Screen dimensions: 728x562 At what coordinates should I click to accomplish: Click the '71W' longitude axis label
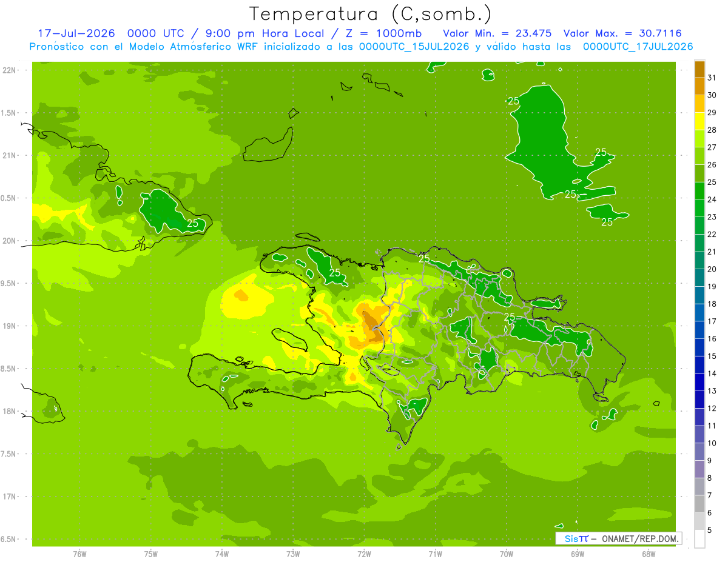(435, 554)
